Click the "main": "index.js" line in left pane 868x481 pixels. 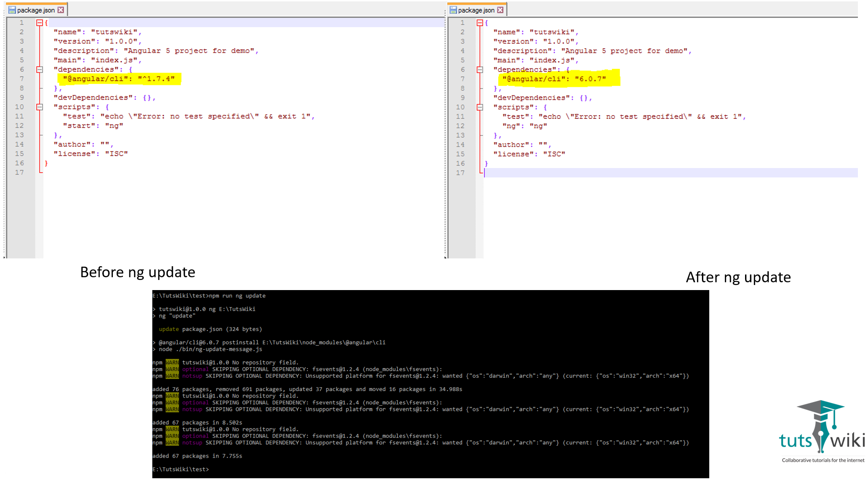point(98,60)
